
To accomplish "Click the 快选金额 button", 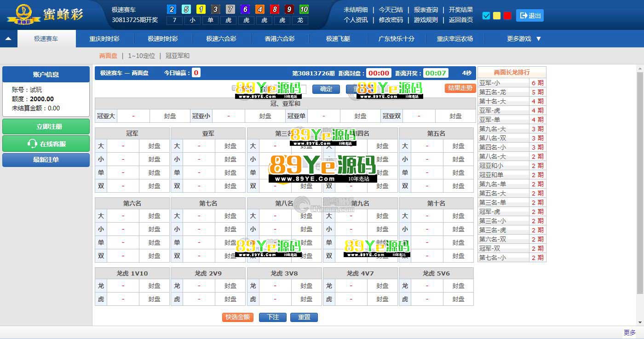I will (238, 317).
